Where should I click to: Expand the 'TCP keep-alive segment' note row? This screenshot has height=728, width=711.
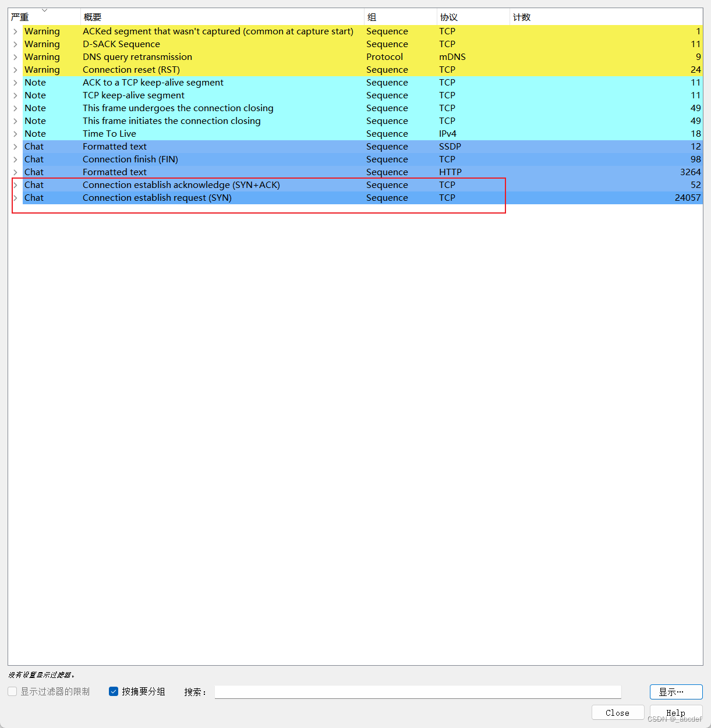[x=15, y=95]
